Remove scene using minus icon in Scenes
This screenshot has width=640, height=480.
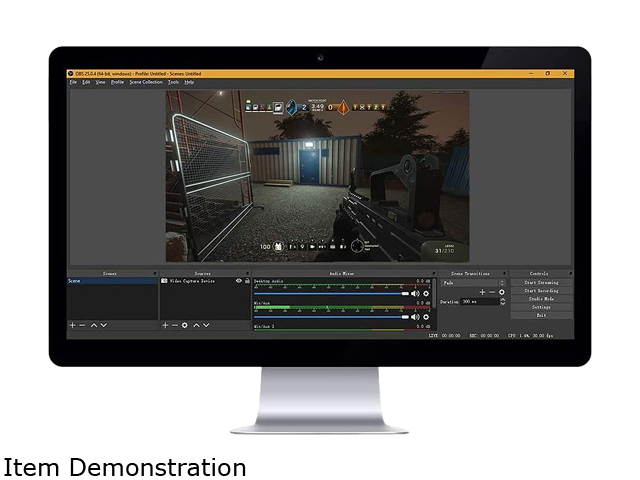coord(82,325)
